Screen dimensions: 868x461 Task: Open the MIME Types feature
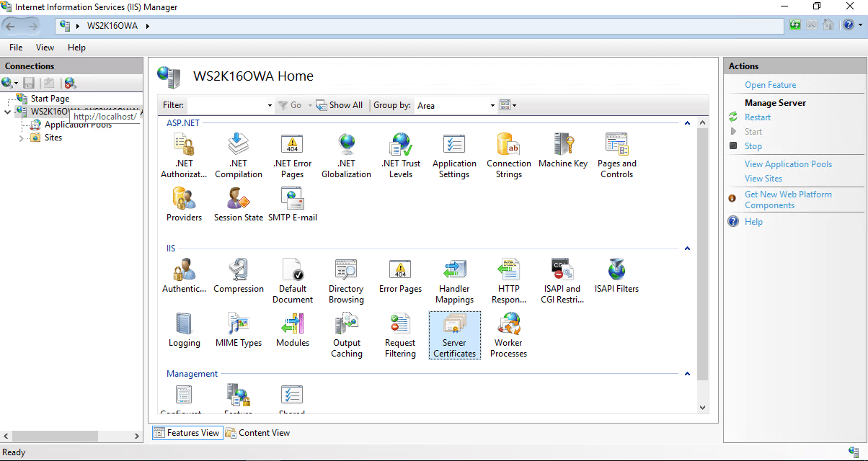click(x=238, y=331)
